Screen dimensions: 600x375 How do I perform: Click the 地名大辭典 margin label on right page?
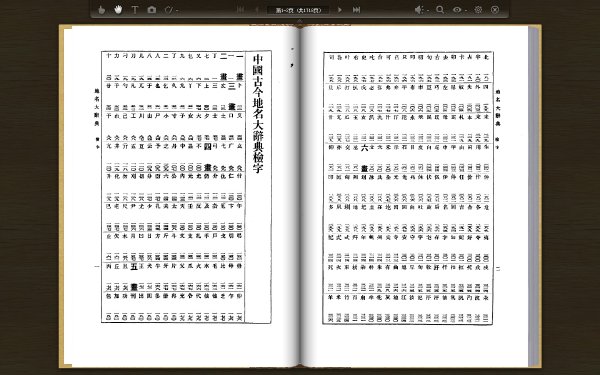click(x=498, y=108)
